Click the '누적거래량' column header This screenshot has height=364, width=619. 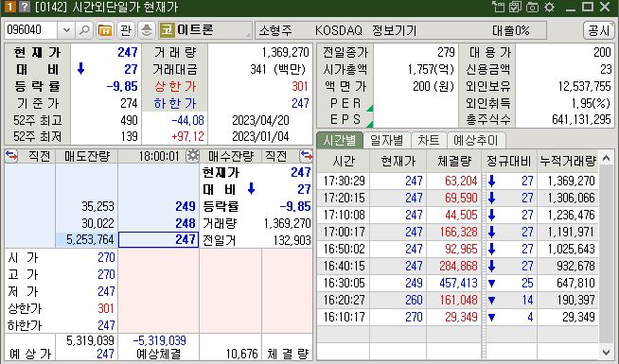[x=568, y=161]
